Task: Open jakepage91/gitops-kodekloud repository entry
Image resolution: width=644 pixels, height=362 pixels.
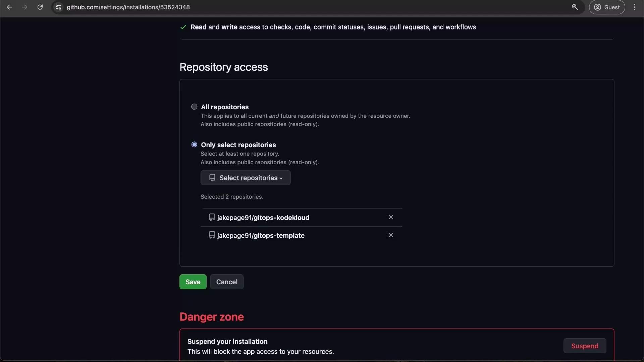Action: [x=263, y=218]
